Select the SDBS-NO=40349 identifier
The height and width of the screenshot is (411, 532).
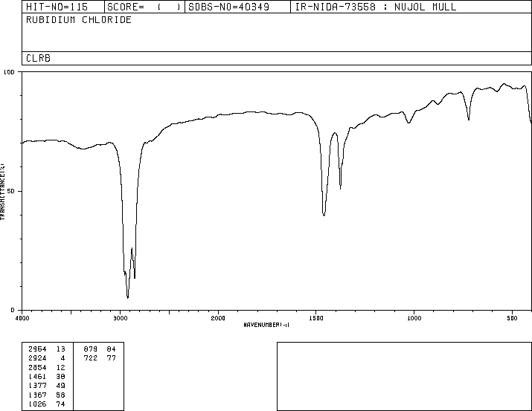[228, 7]
